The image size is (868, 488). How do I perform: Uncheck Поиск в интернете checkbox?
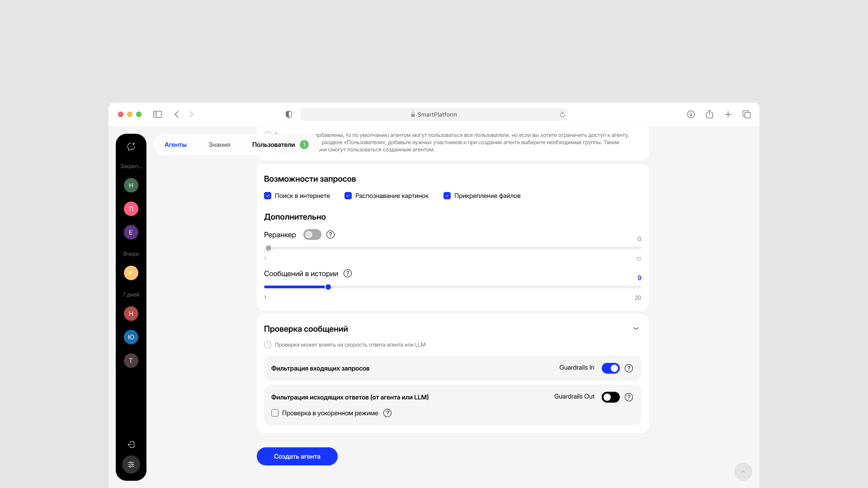click(x=268, y=196)
